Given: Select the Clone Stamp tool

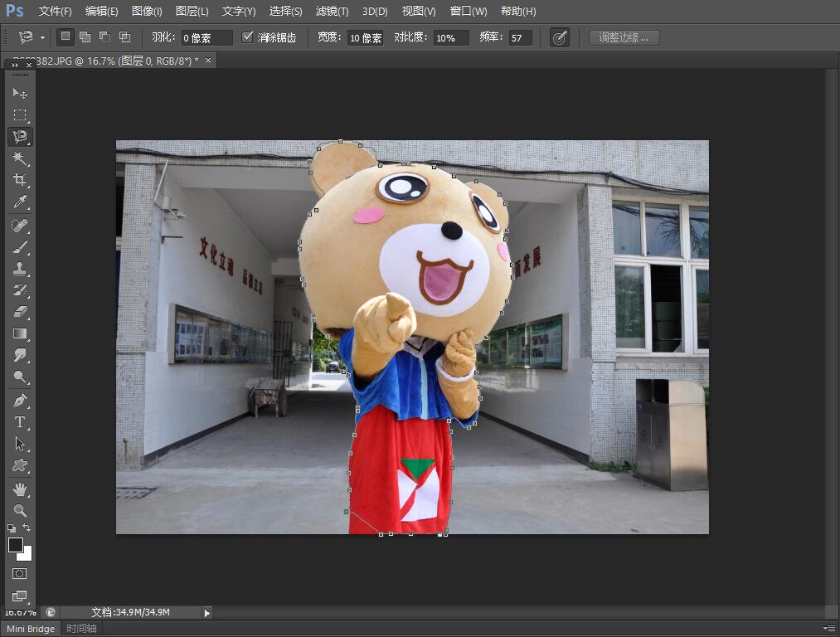Looking at the screenshot, I should click(x=20, y=269).
